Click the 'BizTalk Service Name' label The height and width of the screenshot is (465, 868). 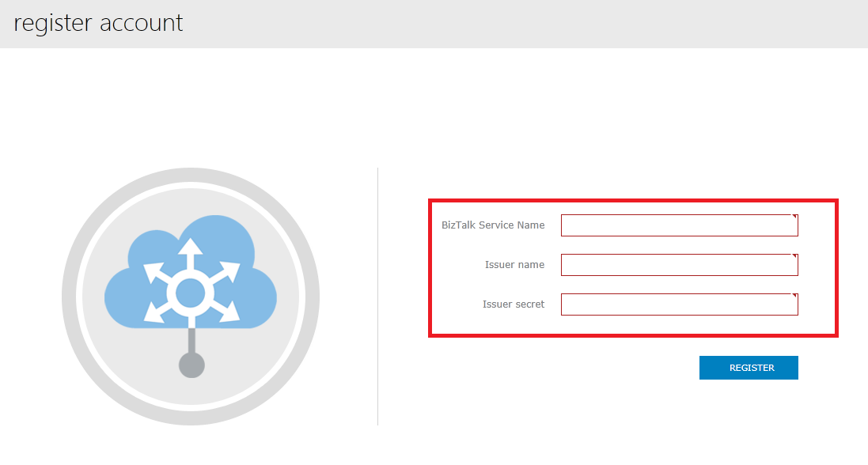(x=493, y=225)
